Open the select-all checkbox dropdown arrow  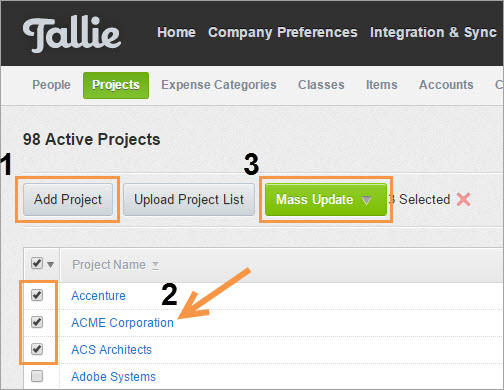(x=51, y=265)
